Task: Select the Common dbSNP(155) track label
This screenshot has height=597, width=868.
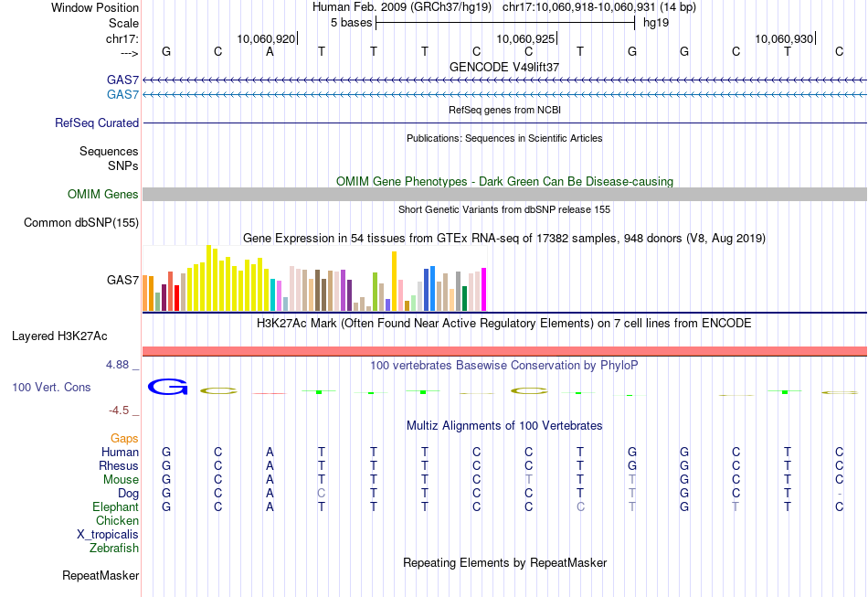Action: (x=80, y=223)
